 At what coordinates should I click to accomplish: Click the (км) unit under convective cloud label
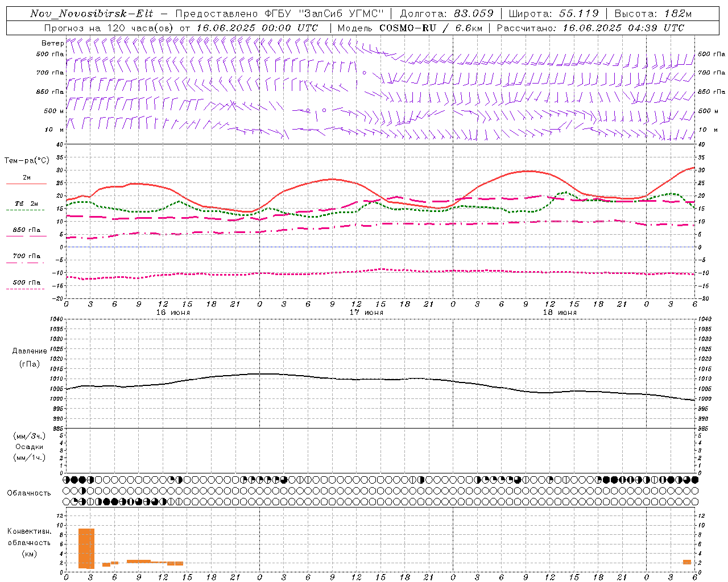pos(29,554)
